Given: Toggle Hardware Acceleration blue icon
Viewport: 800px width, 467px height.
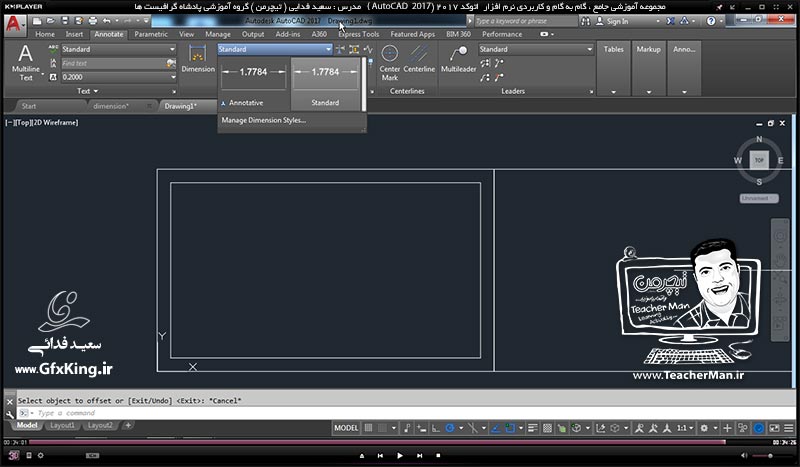Looking at the screenshot, I should point(759,428).
